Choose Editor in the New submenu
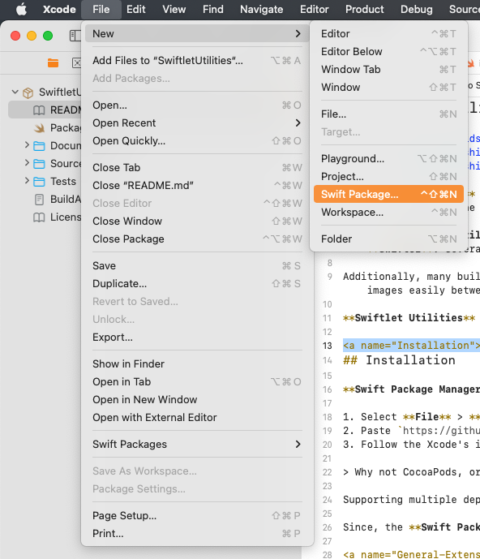 click(389, 34)
